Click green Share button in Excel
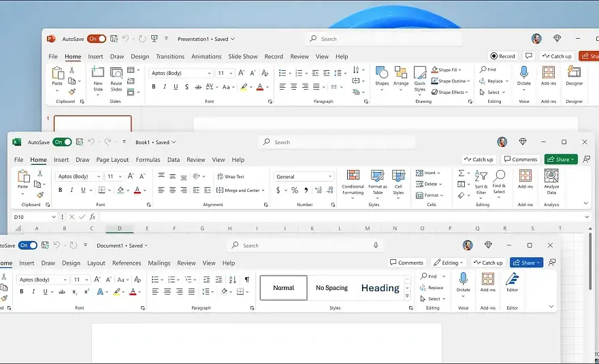Viewport: 599px width, 364px height. point(561,159)
